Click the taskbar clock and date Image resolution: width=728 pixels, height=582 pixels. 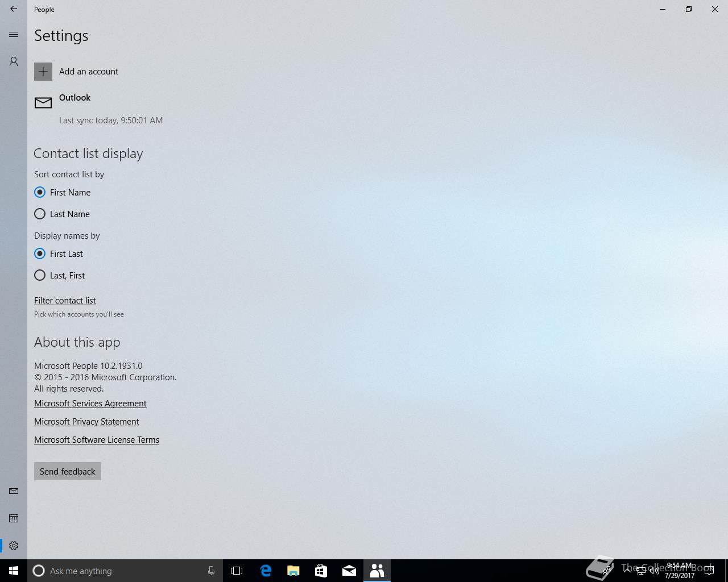pos(680,571)
